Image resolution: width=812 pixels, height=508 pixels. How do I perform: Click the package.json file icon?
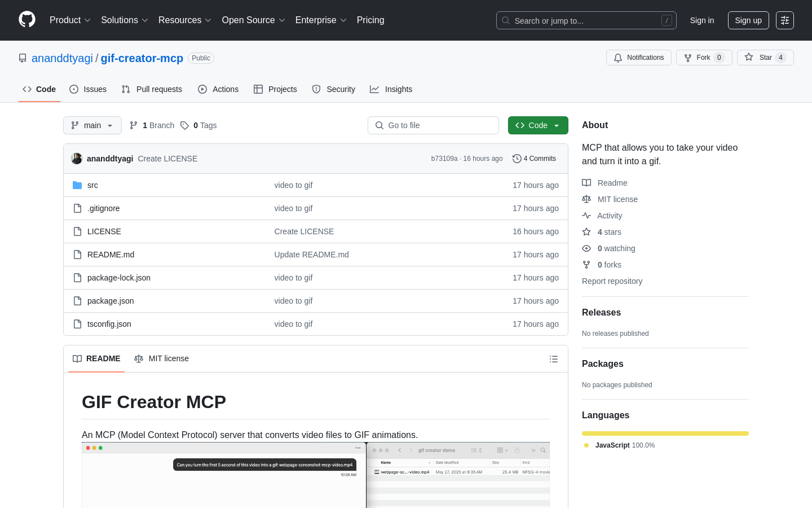click(x=77, y=301)
